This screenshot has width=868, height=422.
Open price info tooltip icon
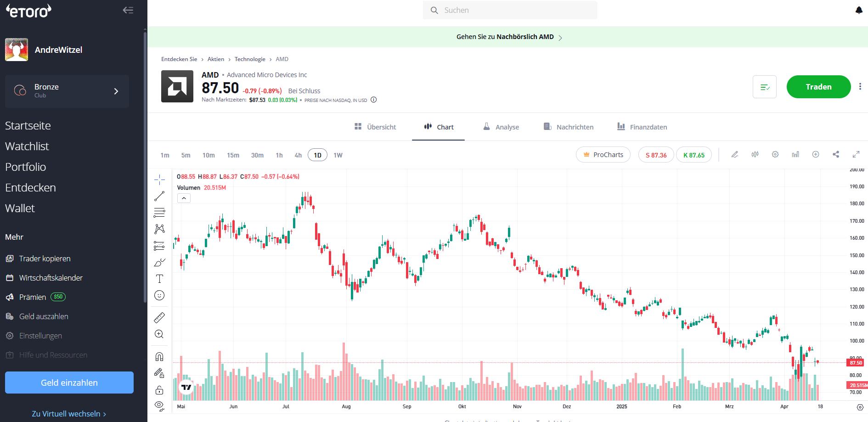374,100
